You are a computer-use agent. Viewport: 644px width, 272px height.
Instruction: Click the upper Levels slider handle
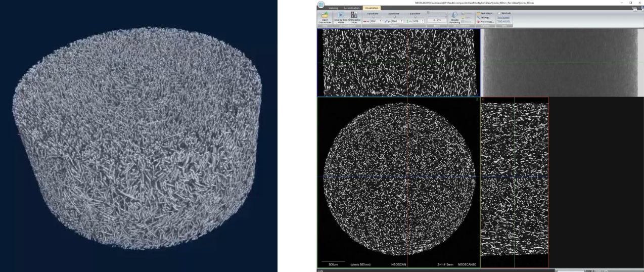pyautogui.click(x=429, y=13)
